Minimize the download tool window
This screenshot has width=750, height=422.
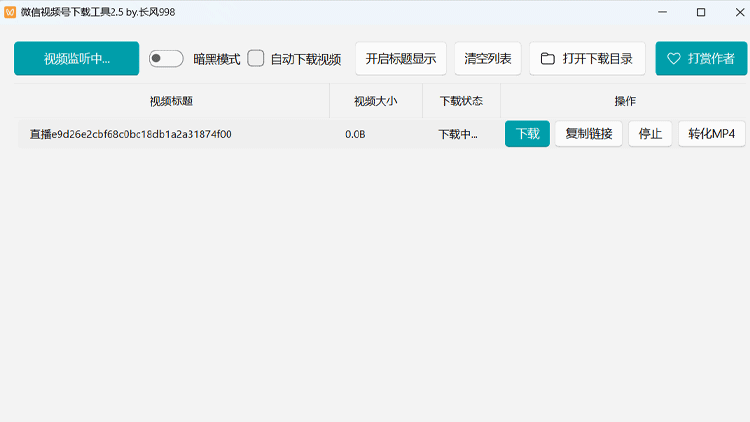click(x=661, y=12)
